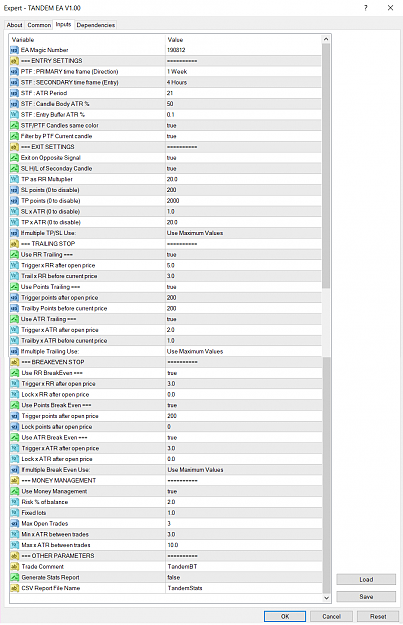Screen dimensions: 403x625
Task: Click the scrollbar down arrow
Action: click(326, 598)
